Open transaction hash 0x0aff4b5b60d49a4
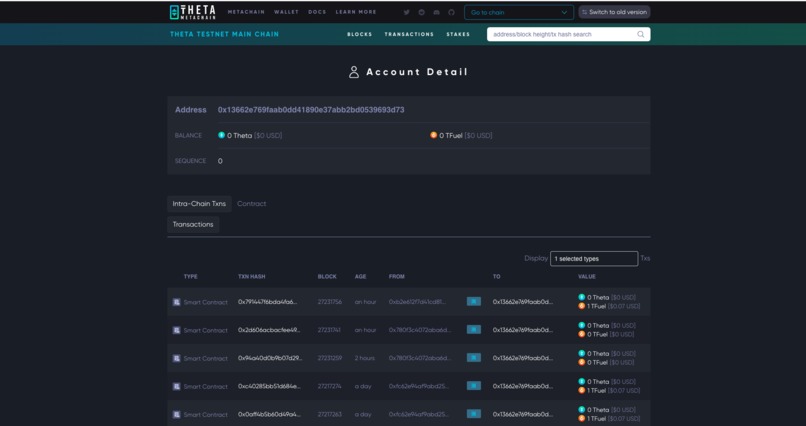The height and width of the screenshot is (426, 806). click(x=269, y=414)
